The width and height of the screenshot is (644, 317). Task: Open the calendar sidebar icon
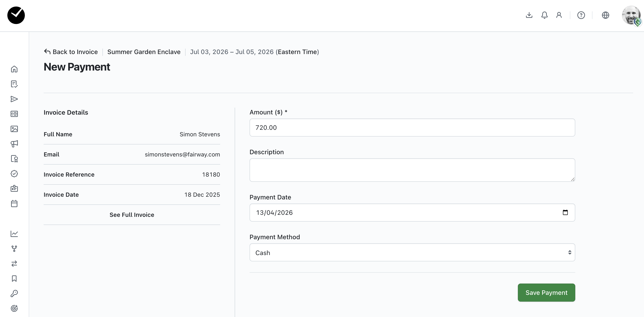click(x=14, y=203)
